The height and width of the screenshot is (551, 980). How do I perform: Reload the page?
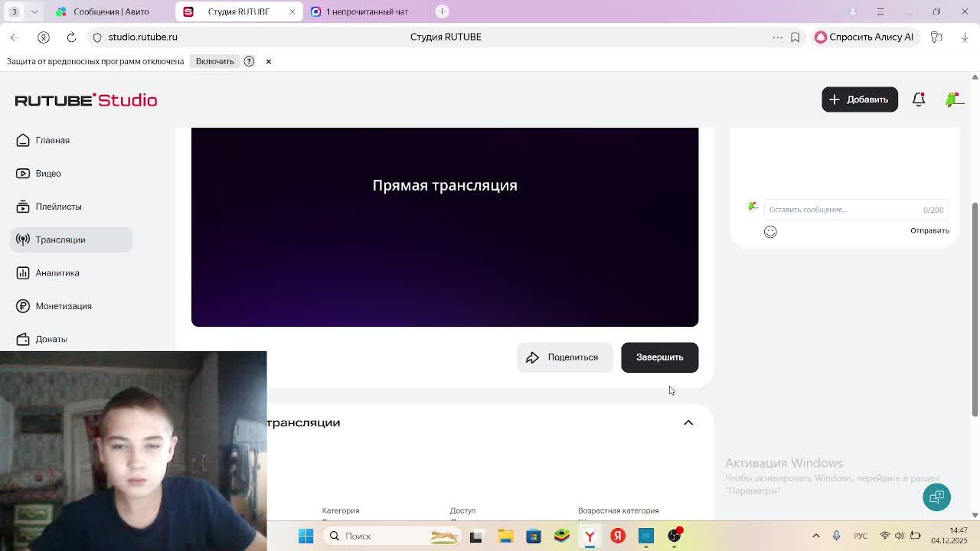pos(71,37)
